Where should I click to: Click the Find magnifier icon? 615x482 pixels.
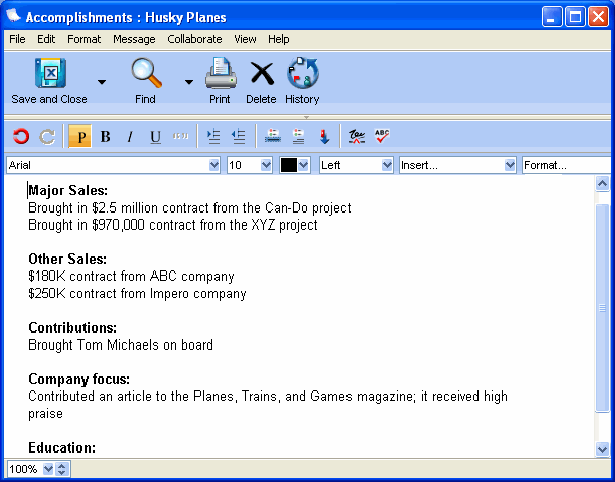click(x=146, y=75)
